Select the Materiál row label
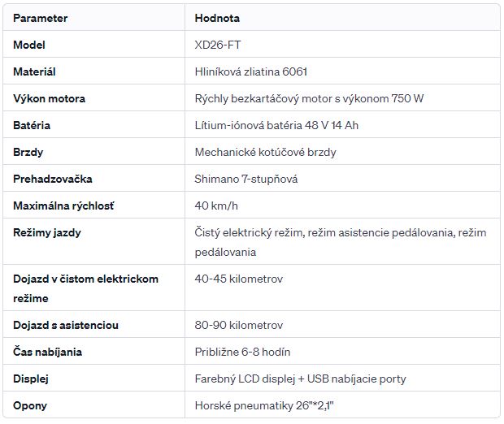 [x=34, y=71]
